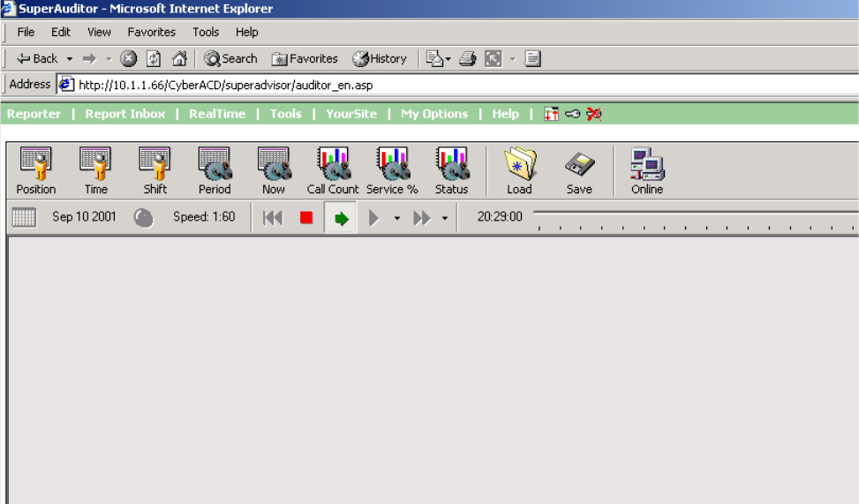Go to the RealTime section
The width and height of the screenshot is (859, 504).
point(217,113)
